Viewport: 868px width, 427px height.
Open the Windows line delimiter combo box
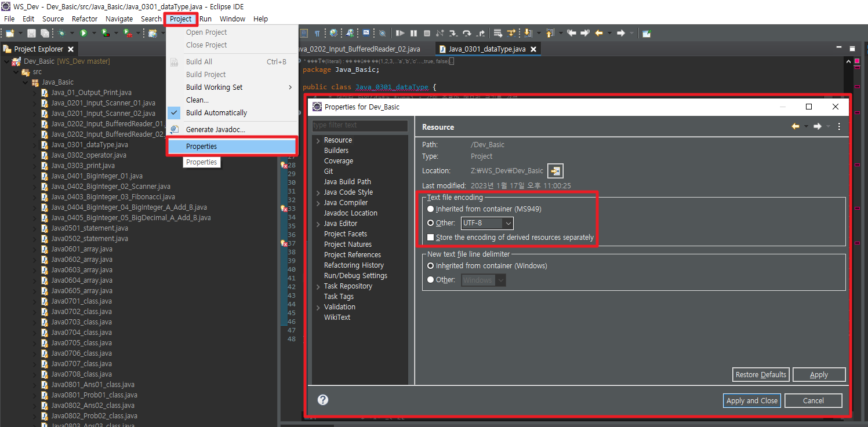pyautogui.click(x=484, y=280)
